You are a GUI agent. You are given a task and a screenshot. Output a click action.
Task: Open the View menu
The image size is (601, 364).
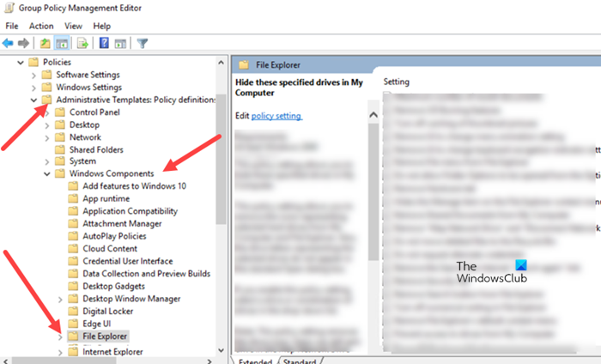(x=73, y=26)
